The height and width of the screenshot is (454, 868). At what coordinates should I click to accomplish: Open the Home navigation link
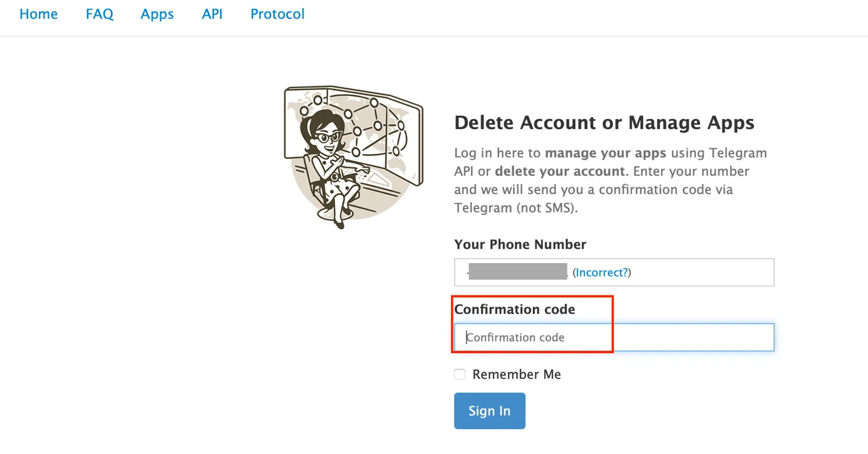click(38, 14)
